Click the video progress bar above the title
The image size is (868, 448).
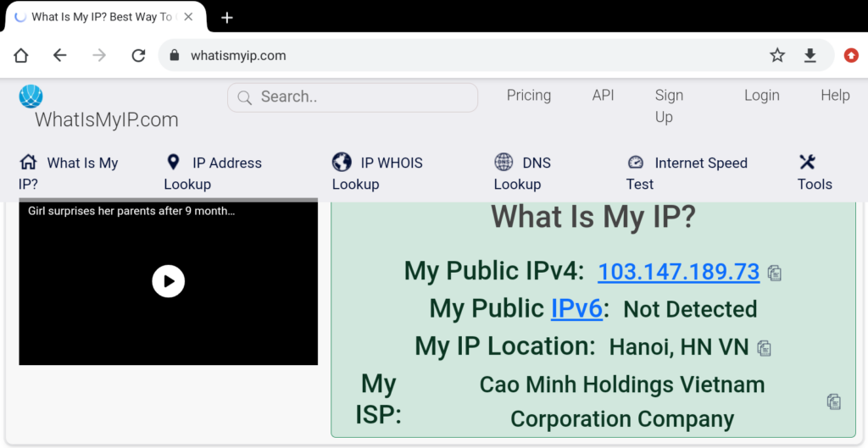coord(169,200)
